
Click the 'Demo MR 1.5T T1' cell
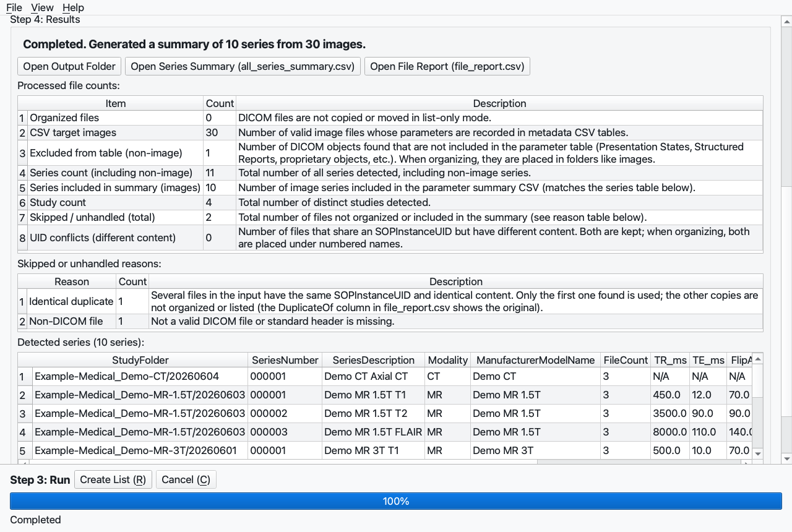point(374,395)
